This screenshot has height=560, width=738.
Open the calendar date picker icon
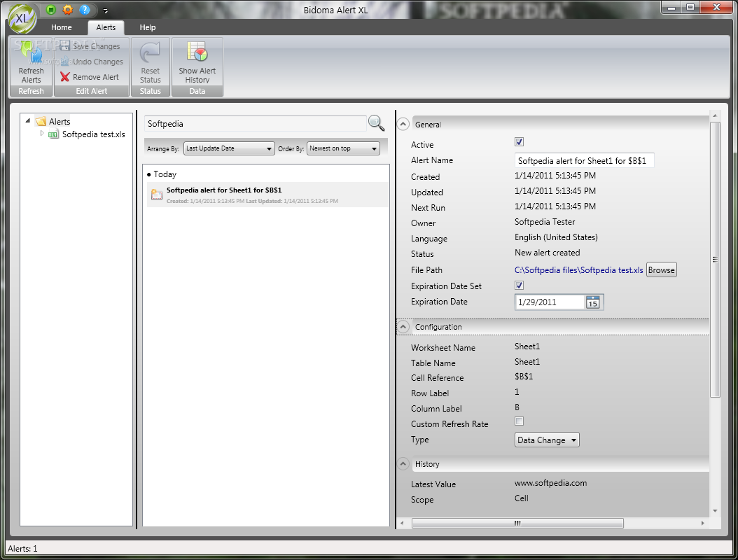point(592,302)
